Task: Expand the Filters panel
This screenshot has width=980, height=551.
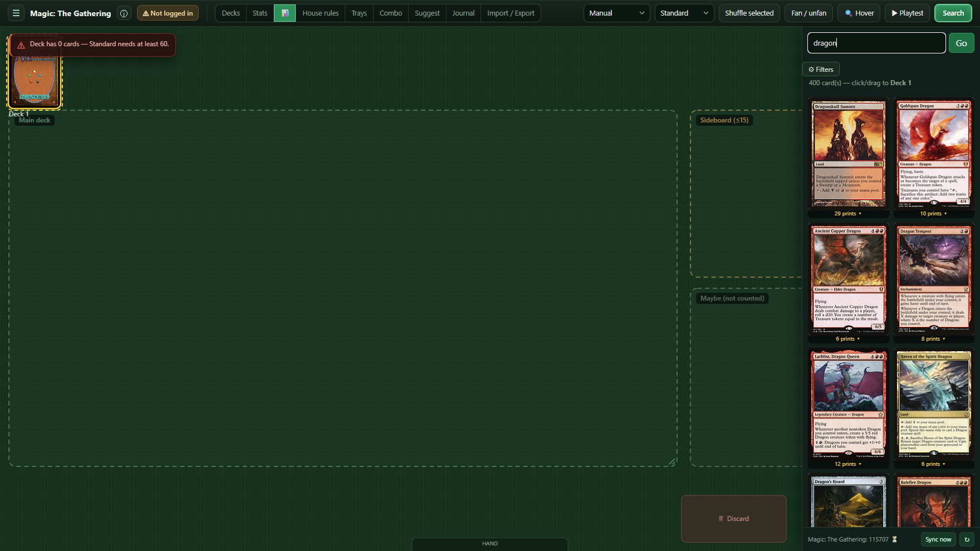Action: click(821, 70)
